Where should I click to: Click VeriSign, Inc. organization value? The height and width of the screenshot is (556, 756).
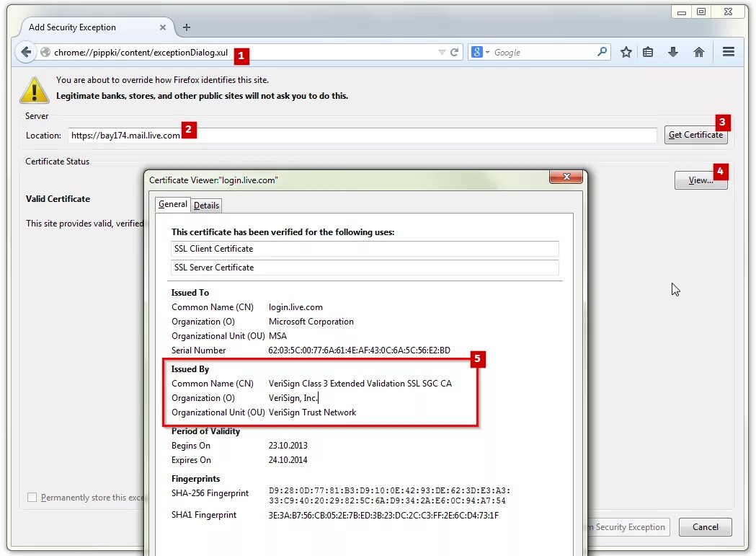(293, 398)
